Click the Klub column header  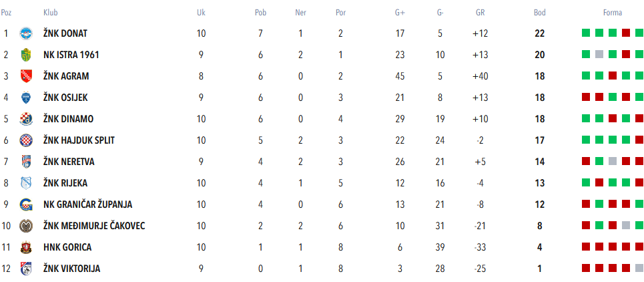pyautogui.click(x=50, y=13)
